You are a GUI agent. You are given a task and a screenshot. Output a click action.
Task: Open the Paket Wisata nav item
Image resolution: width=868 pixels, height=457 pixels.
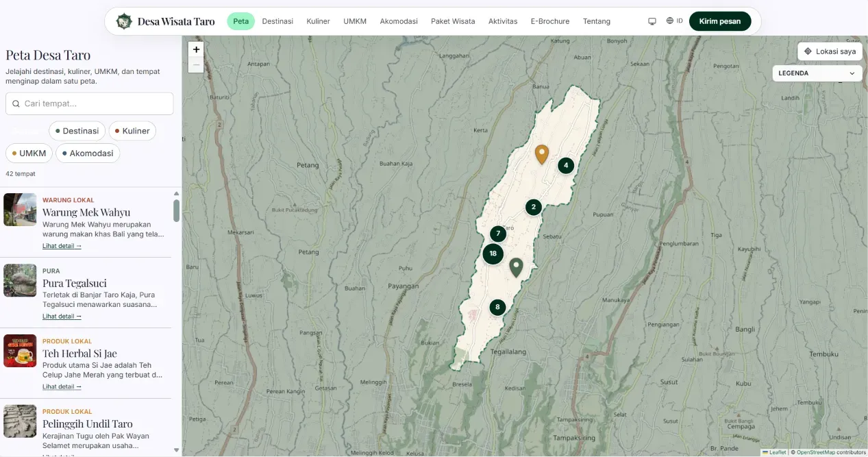pyautogui.click(x=453, y=21)
